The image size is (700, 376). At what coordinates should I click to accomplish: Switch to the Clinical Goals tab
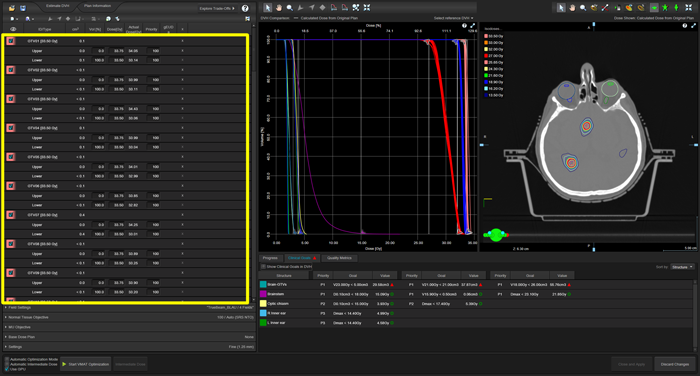click(302, 258)
